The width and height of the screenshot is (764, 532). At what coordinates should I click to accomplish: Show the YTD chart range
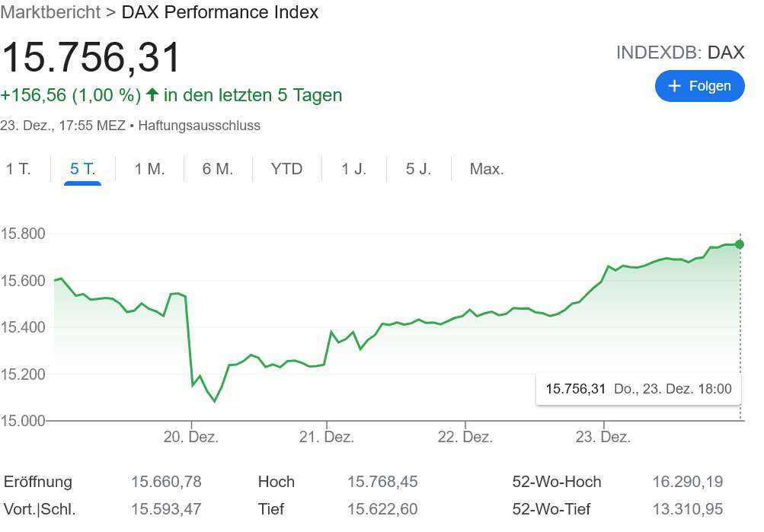(x=286, y=169)
